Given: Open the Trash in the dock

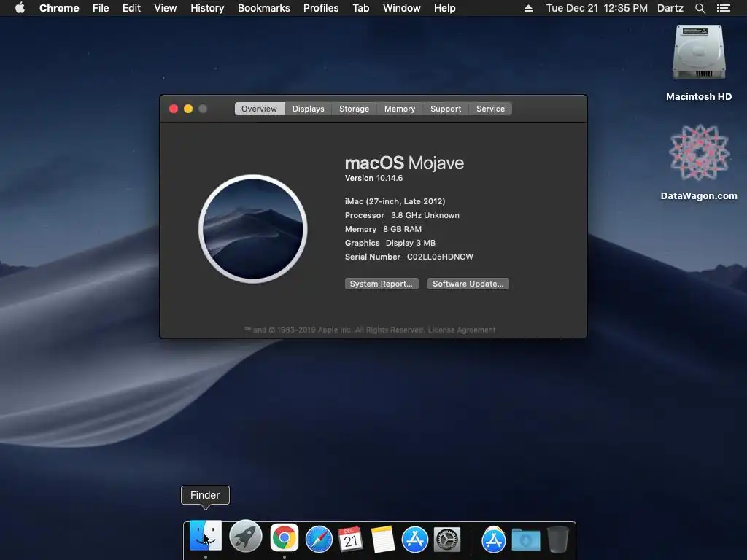Looking at the screenshot, I should (x=558, y=539).
